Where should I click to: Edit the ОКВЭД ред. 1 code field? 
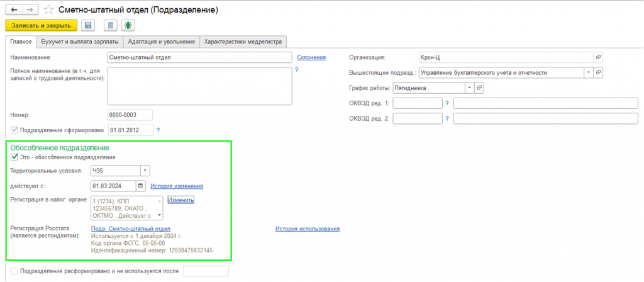point(418,103)
